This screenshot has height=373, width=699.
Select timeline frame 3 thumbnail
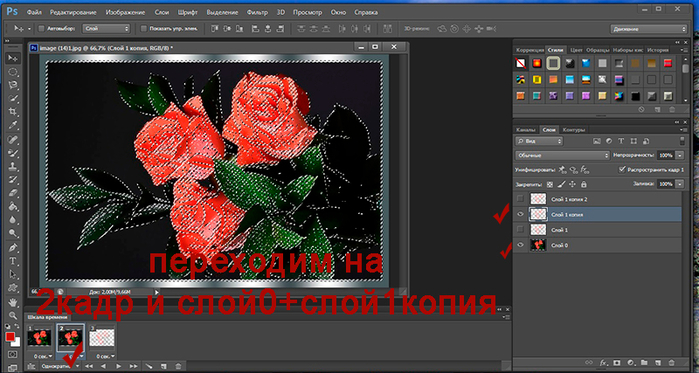(102, 338)
